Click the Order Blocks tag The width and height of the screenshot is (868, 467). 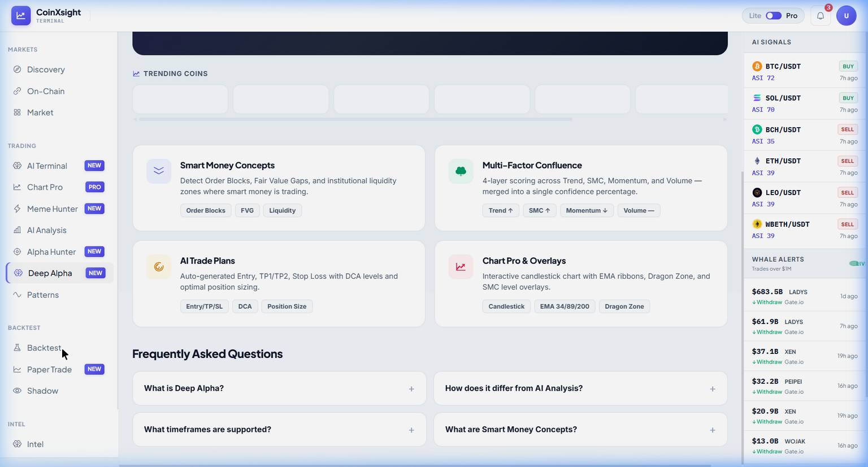206,210
